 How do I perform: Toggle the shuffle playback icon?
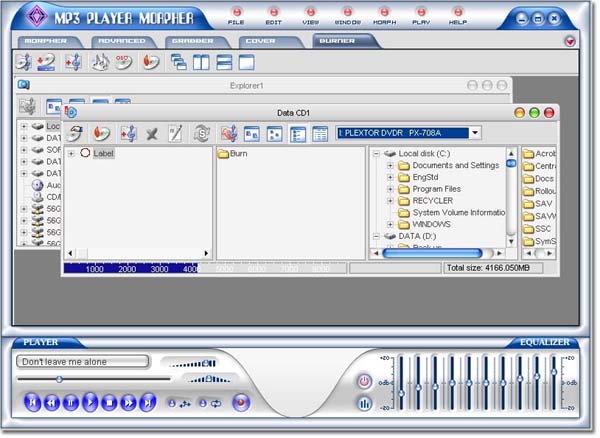click(x=186, y=403)
